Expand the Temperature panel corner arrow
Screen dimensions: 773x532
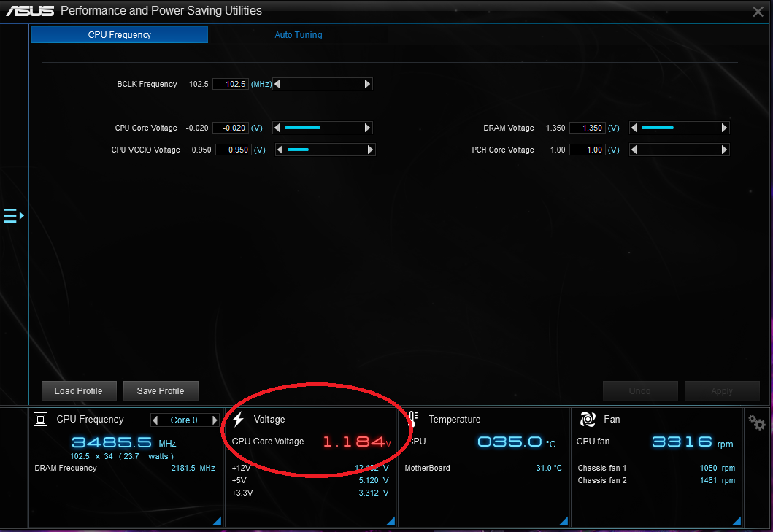pyautogui.click(x=564, y=520)
